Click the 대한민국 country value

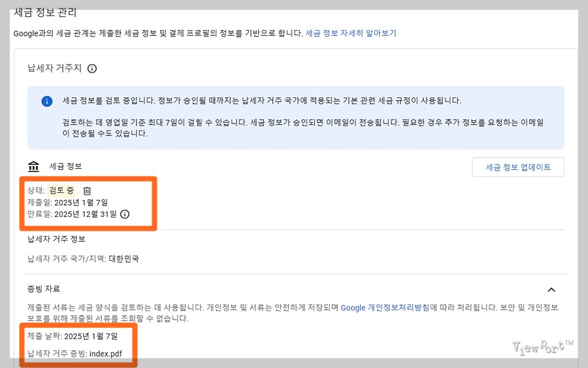(x=123, y=259)
